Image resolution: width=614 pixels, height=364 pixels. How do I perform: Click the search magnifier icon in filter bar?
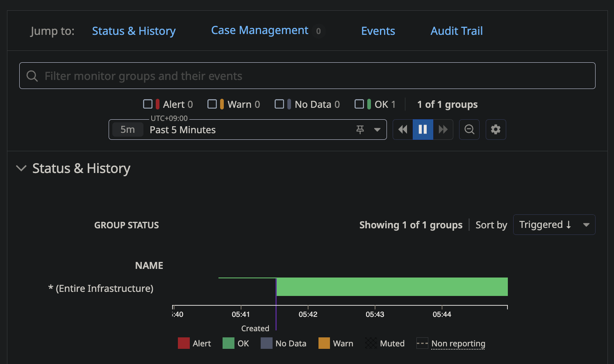(x=32, y=75)
